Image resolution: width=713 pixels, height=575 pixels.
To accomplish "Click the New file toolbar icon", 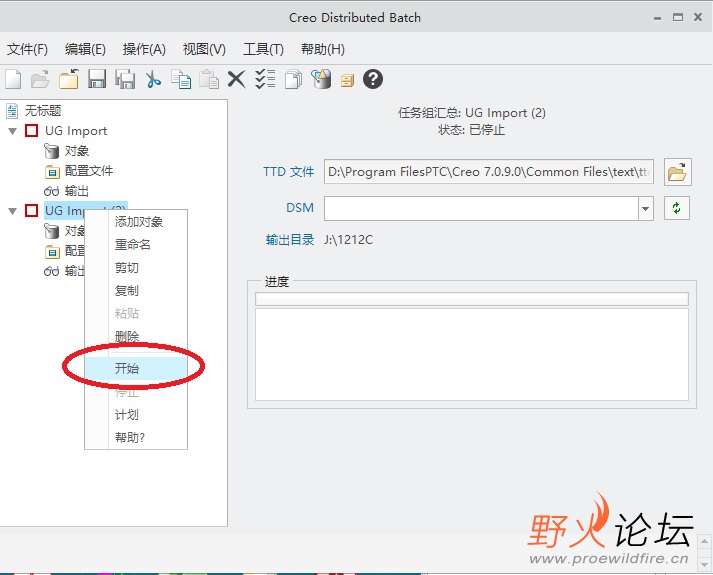I will 13,80.
